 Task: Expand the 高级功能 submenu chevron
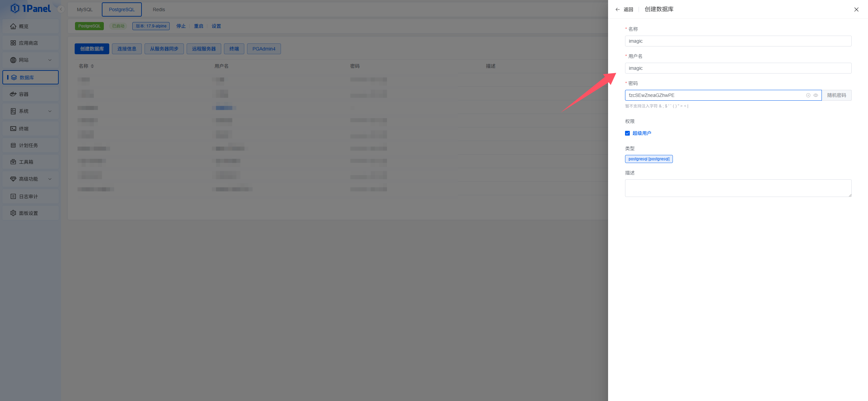50,179
